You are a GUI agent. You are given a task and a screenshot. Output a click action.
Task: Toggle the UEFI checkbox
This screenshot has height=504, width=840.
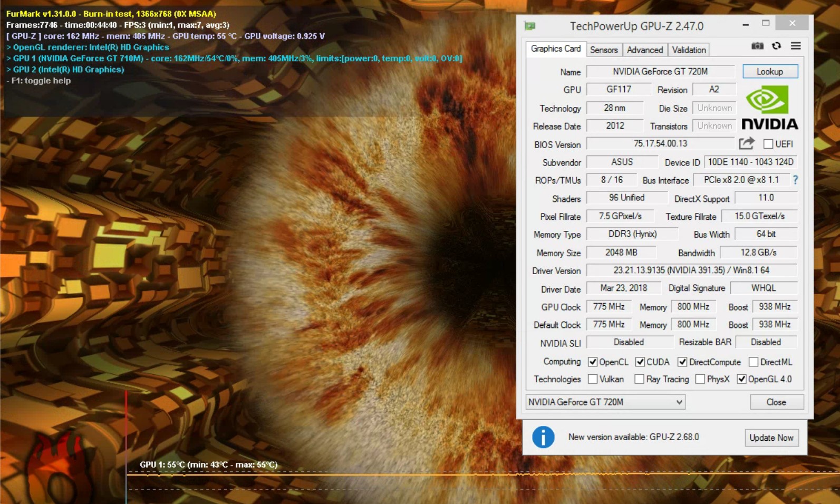[x=768, y=144]
